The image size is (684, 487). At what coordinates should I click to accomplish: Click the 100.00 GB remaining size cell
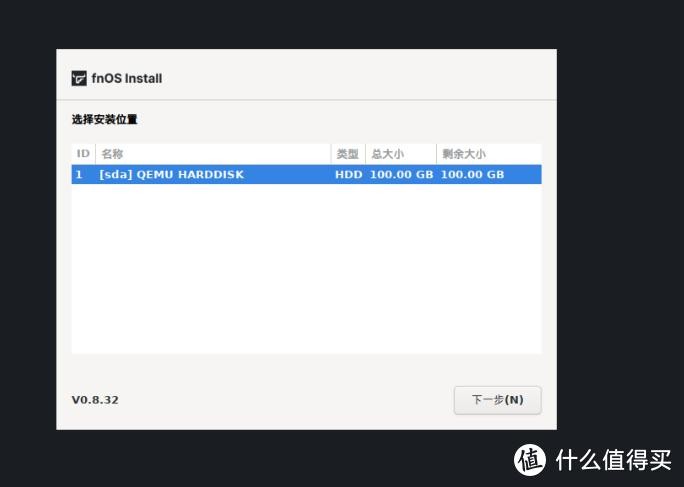coord(472,175)
